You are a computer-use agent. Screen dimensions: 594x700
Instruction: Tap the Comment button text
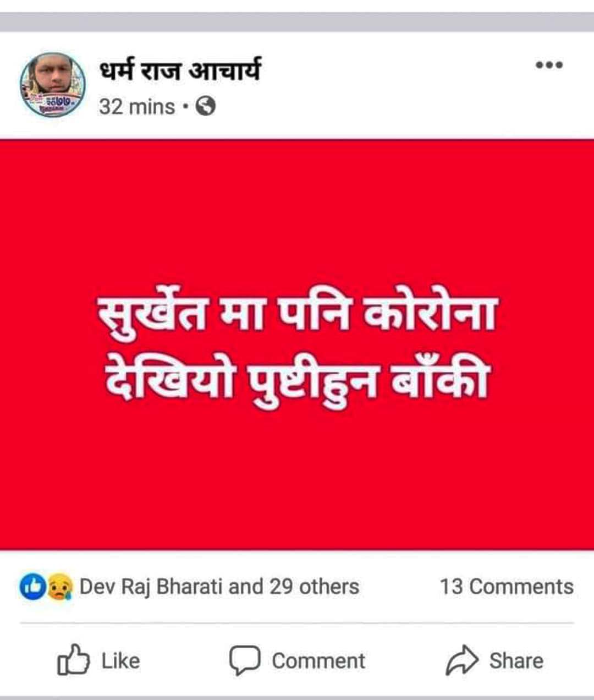(318, 660)
